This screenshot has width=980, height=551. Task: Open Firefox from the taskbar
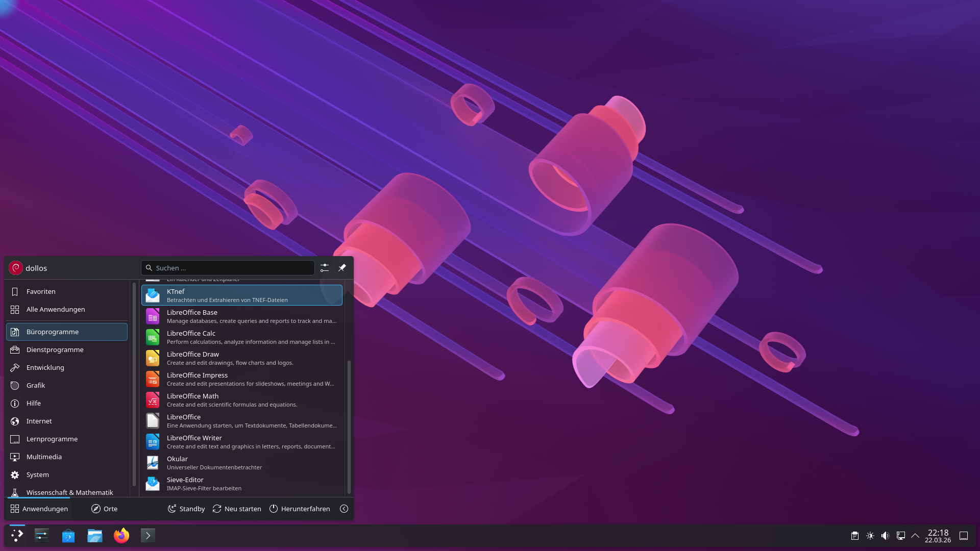click(x=121, y=536)
